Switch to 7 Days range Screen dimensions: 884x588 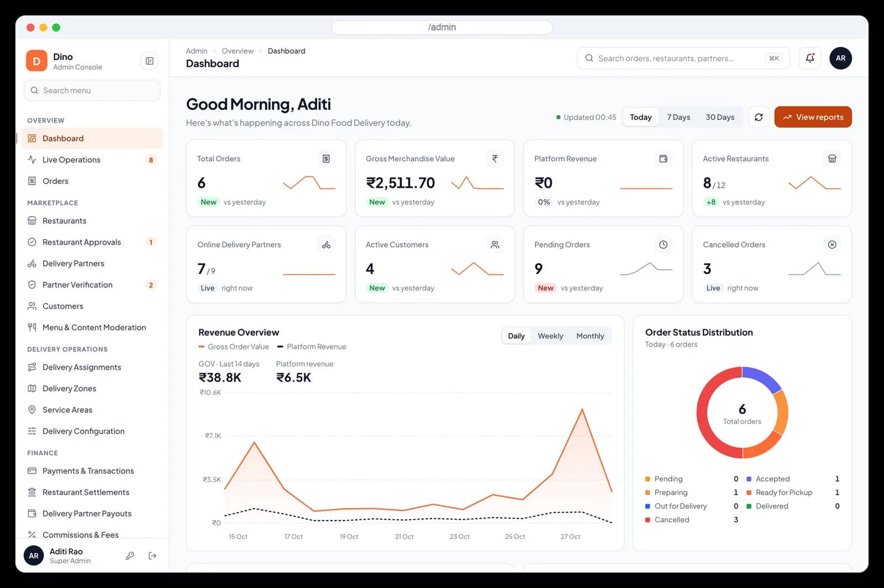(x=678, y=117)
